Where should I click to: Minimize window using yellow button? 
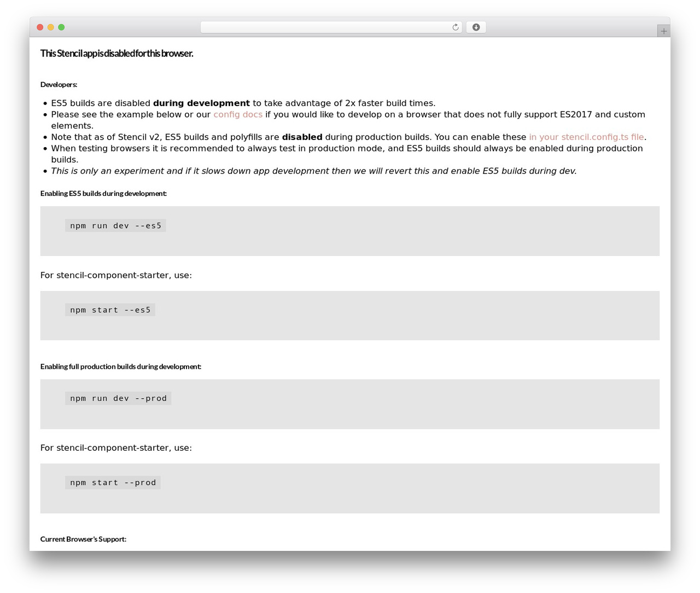point(51,27)
